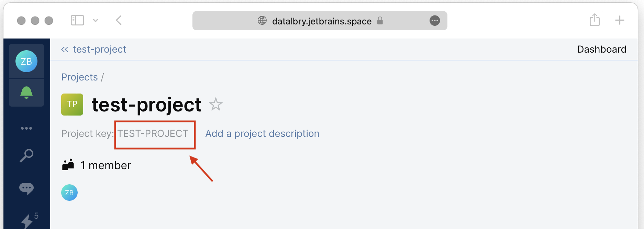
Task: Open the three-dots more menu in sidebar
Action: 26,128
